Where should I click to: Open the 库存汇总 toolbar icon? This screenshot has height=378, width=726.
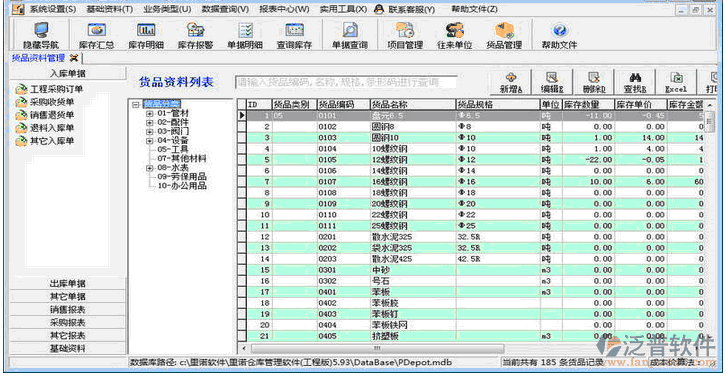(x=96, y=35)
